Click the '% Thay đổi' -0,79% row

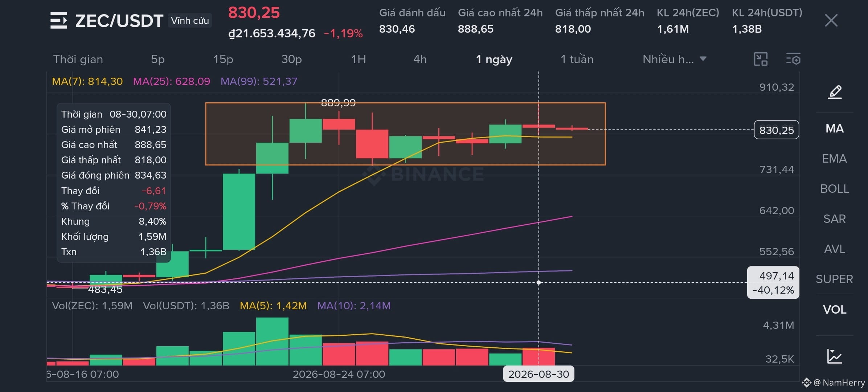114,206
